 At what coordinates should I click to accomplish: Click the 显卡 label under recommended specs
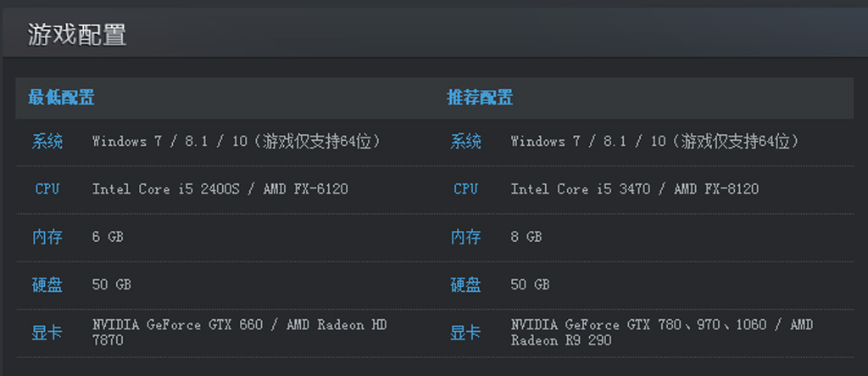click(x=465, y=333)
